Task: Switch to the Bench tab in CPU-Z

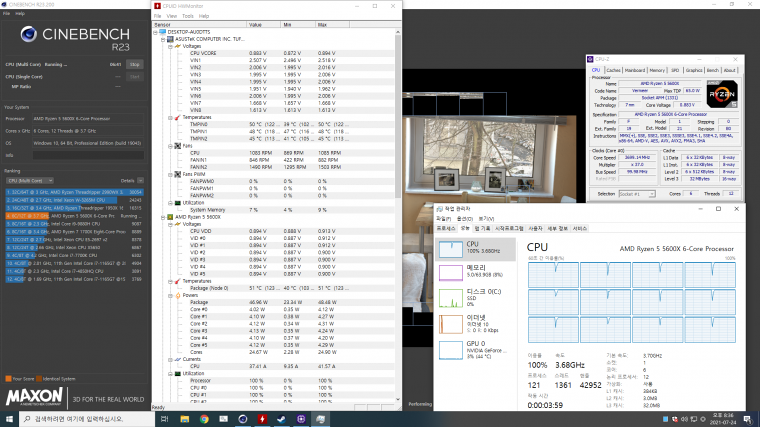Action: click(712, 70)
